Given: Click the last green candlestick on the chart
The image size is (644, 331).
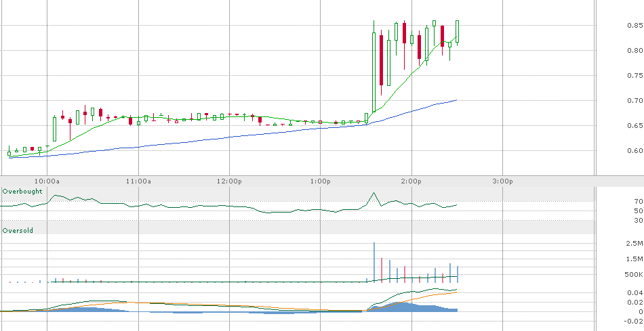Looking at the screenshot, I should pyautogui.click(x=457, y=31).
